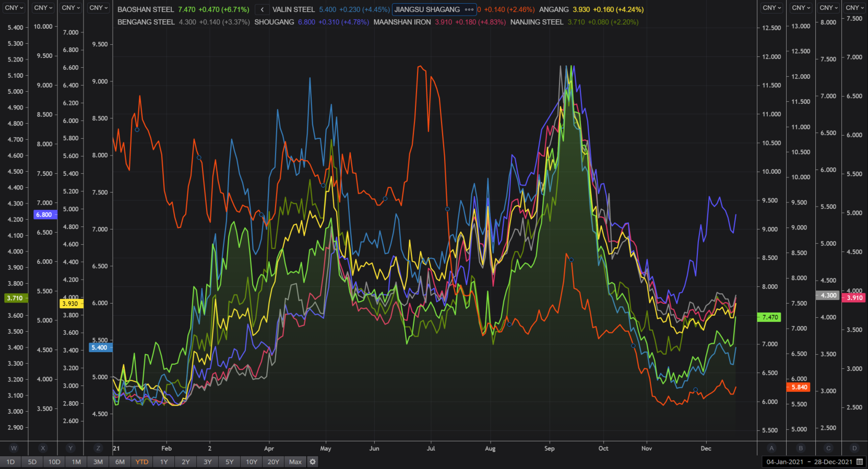This screenshot has width=868, height=469.
Task: Select the Z axis badge
Action: tap(98, 448)
